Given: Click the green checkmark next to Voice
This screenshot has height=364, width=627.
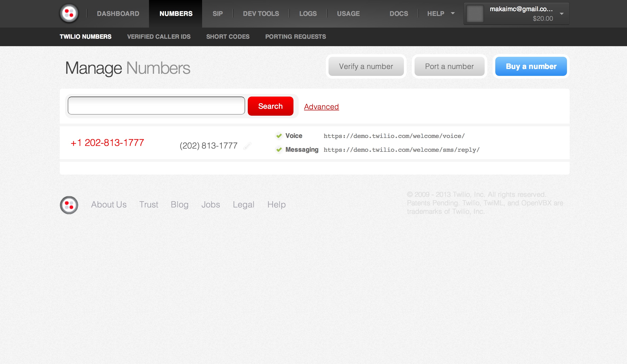Looking at the screenshot, I should (x=279, y=136).
